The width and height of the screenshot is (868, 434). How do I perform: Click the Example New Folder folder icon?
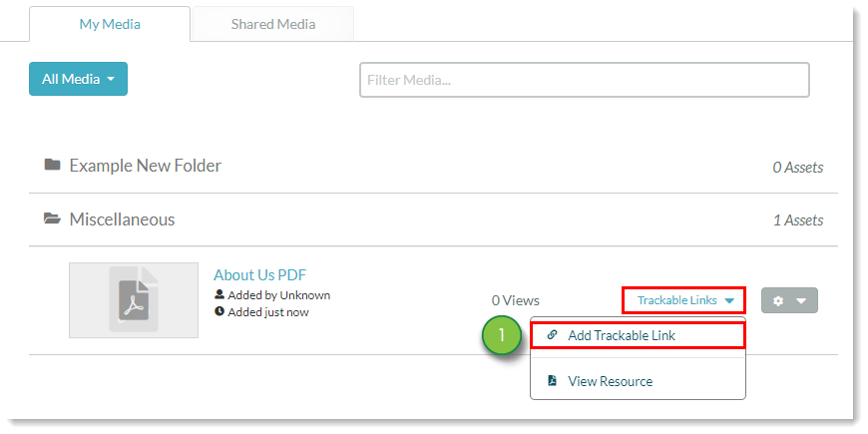coord(52,165)
